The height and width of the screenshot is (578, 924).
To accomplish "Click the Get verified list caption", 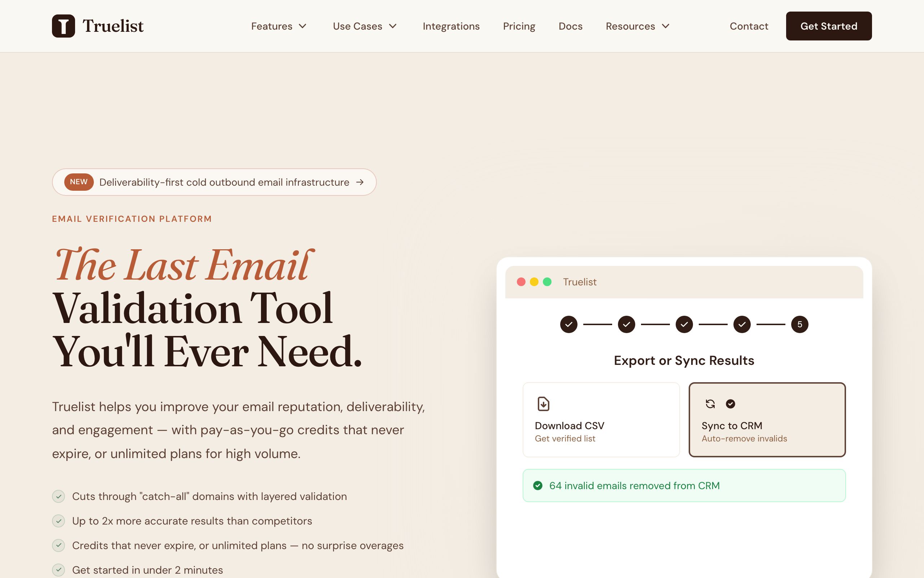I will coord(565,439).
